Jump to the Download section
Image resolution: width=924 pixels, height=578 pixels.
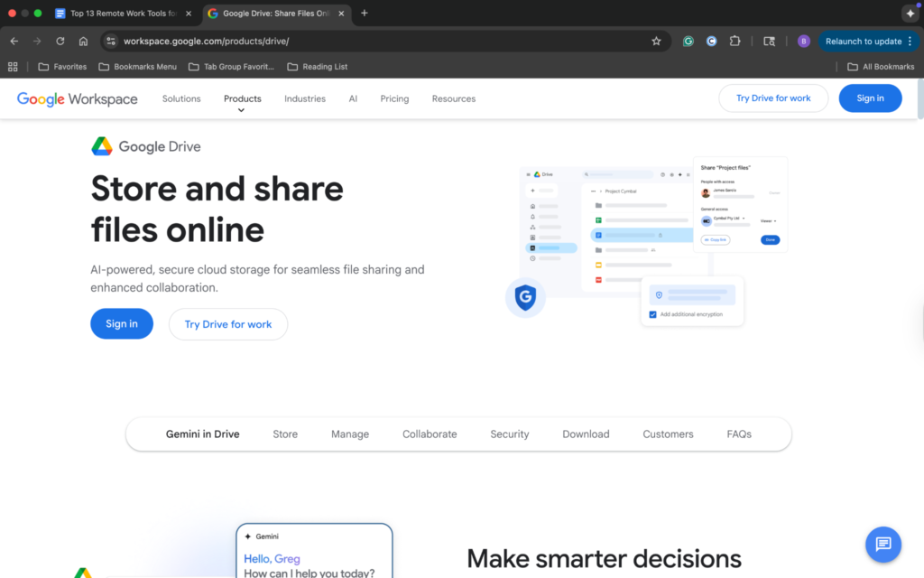click(586, 434)
